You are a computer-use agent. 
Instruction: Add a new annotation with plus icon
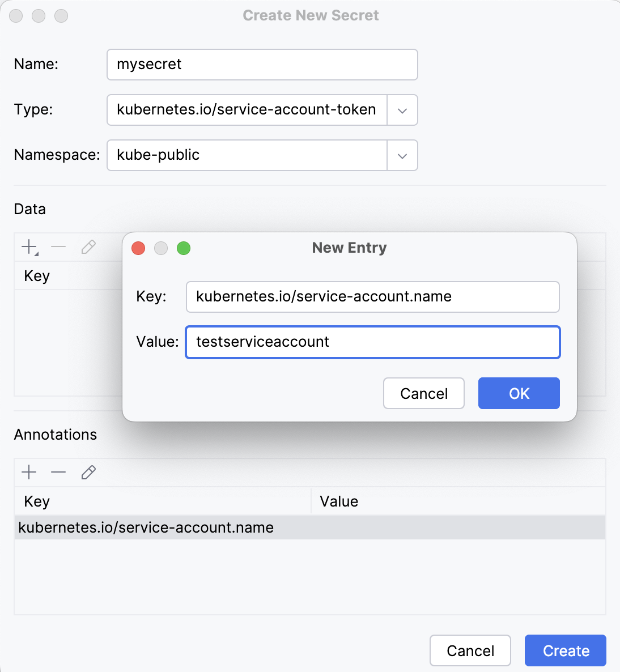29,472
